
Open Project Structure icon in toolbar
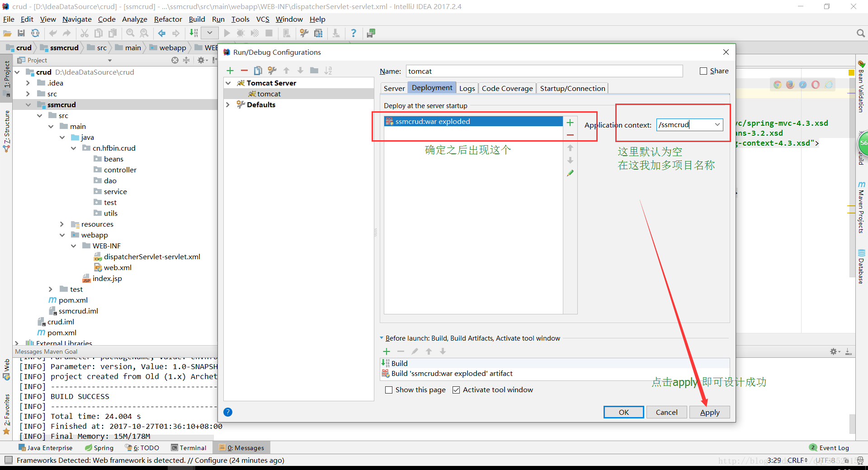click(x=318, y=33)
